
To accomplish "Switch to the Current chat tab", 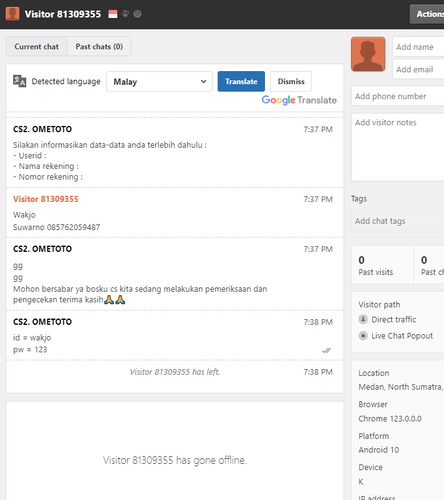I will point(36,46).
